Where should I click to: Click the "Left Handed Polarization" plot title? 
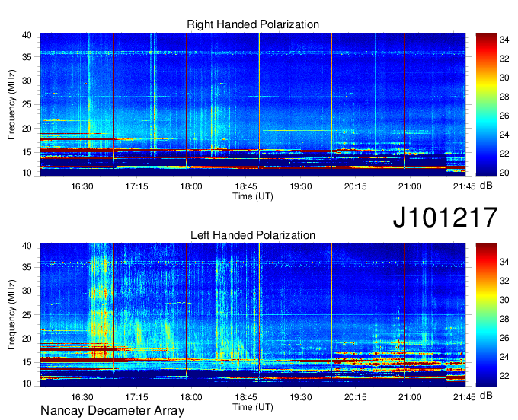tap(253, 235)
